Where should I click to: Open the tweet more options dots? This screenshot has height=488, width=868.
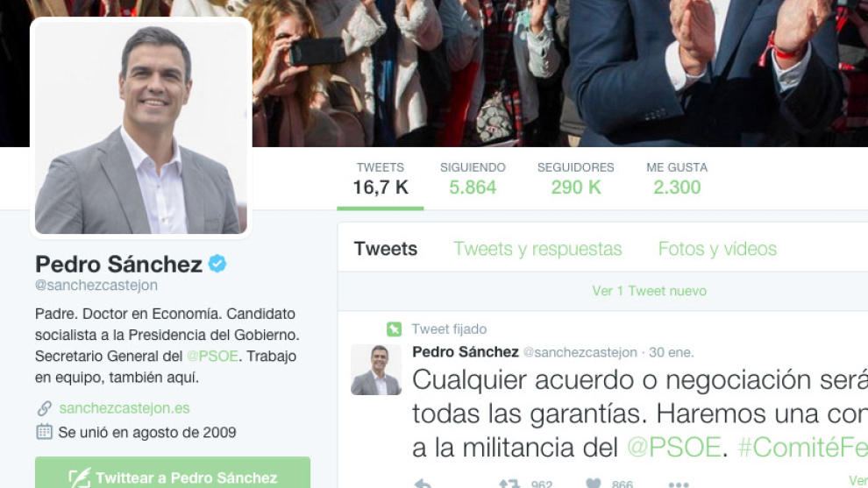[678, 484]
